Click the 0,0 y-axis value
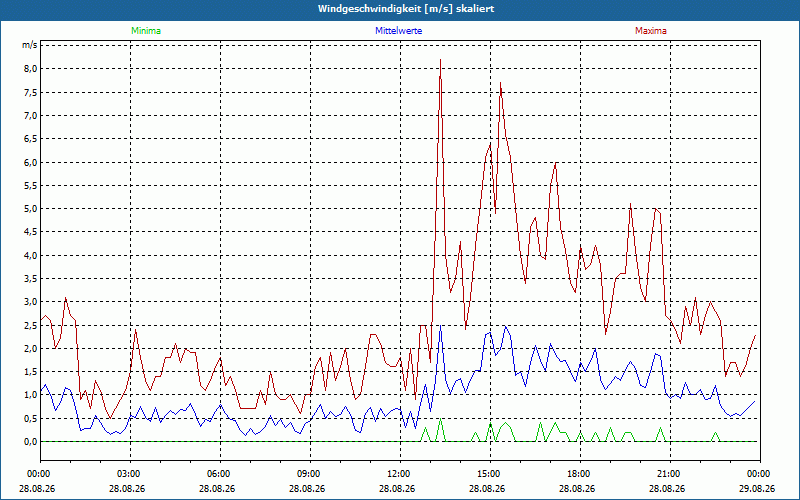 [x=31, y=442]
